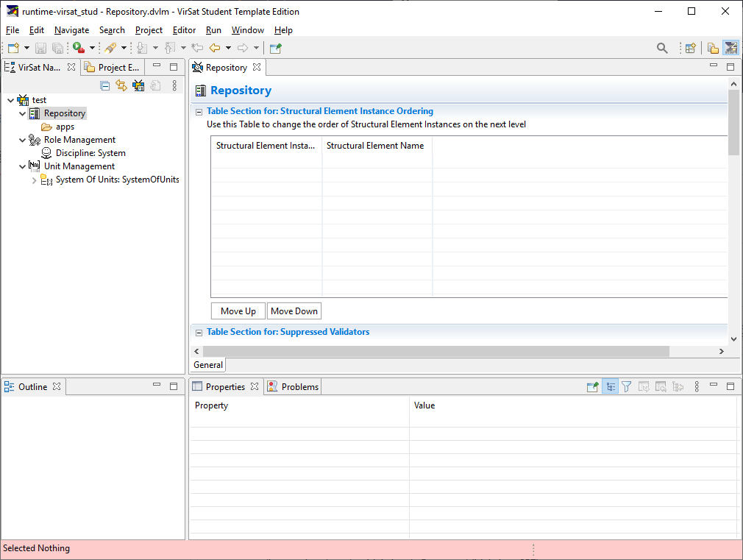Maximize the Outline view panel

click(174, 386)
